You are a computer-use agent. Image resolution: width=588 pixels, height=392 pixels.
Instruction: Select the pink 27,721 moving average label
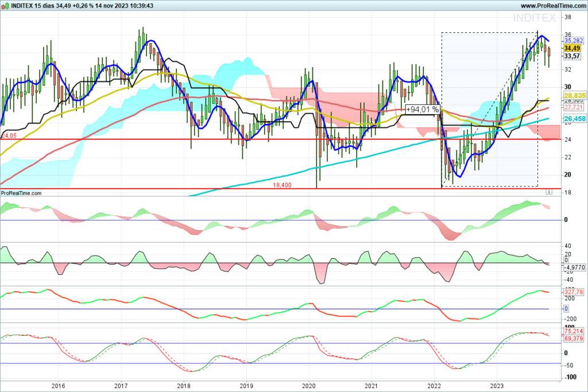pos(574,107)
